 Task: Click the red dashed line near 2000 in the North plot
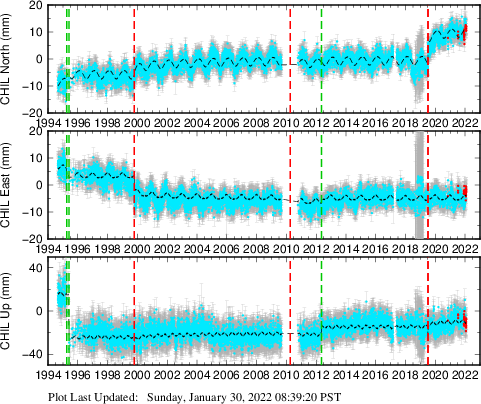[x=134, y=61]
